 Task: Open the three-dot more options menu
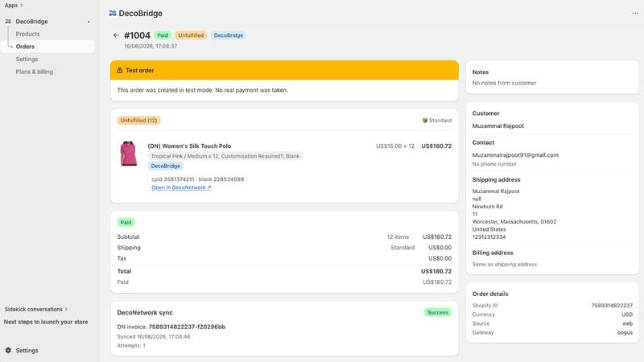[635, 13]
